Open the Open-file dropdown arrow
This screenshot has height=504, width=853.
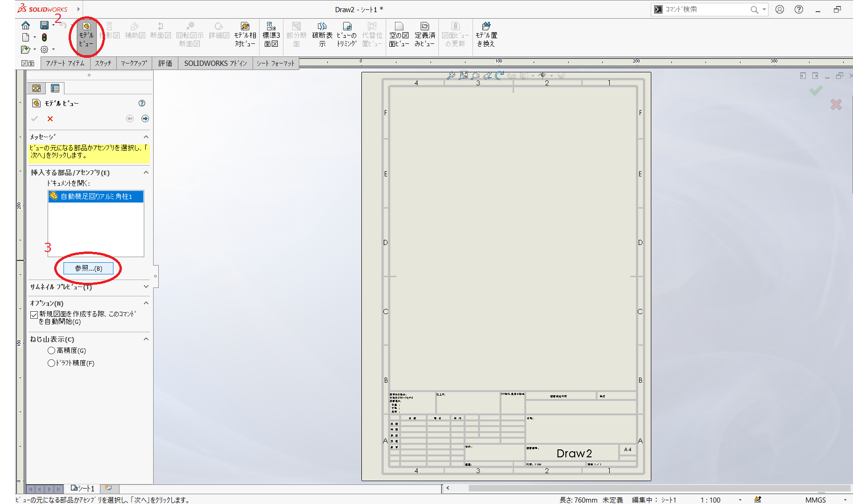point(35,49)
